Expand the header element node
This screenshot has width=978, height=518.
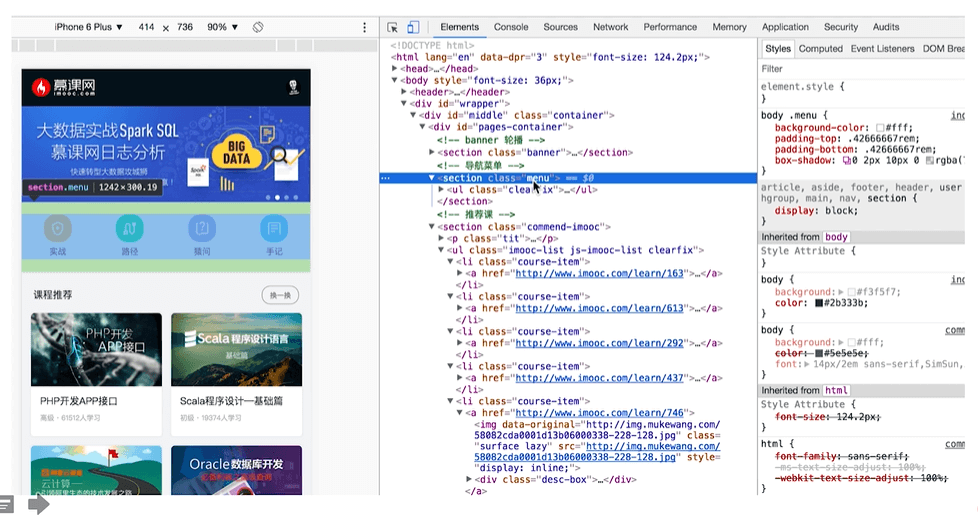click(404, 92)
